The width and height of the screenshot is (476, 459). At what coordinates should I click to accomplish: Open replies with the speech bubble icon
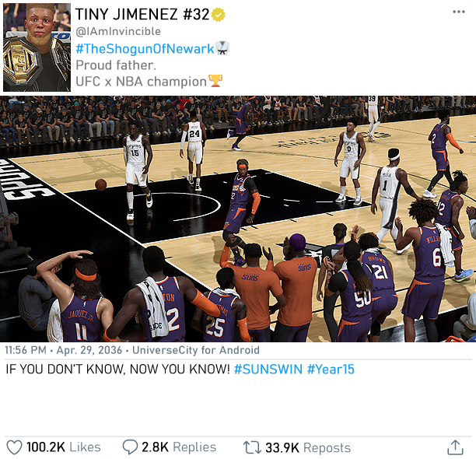(x=130, y=447)
